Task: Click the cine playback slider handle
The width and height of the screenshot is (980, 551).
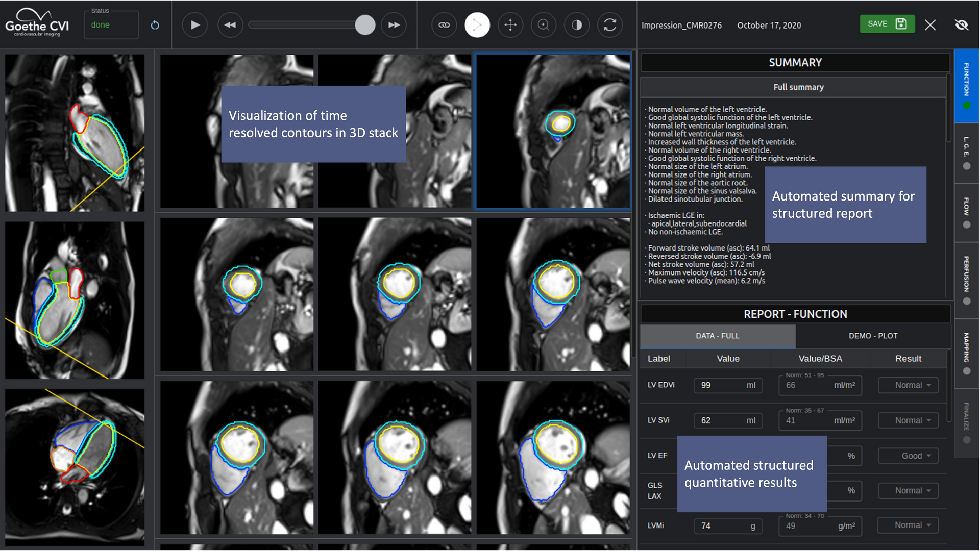Action: tap(365, 25)
